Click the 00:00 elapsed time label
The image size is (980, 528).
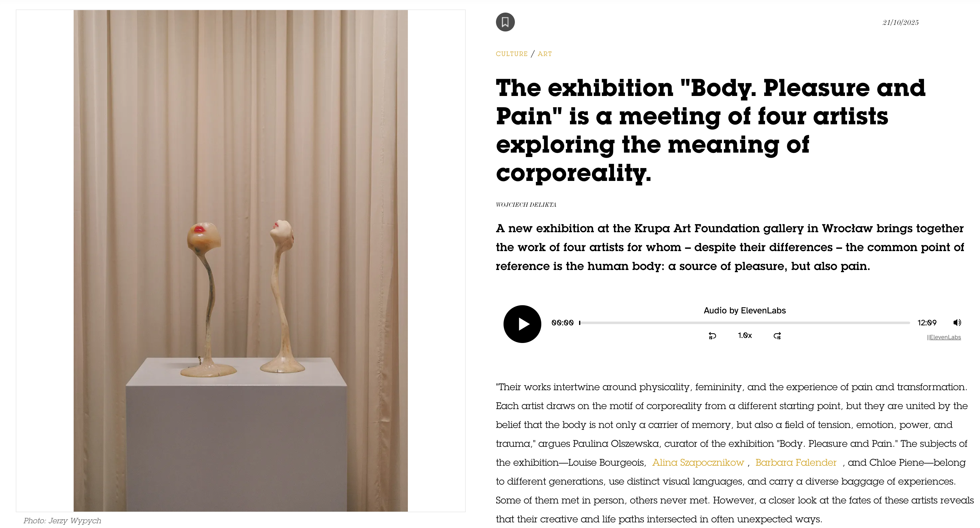pyautogui.click(x=562, y=323)
